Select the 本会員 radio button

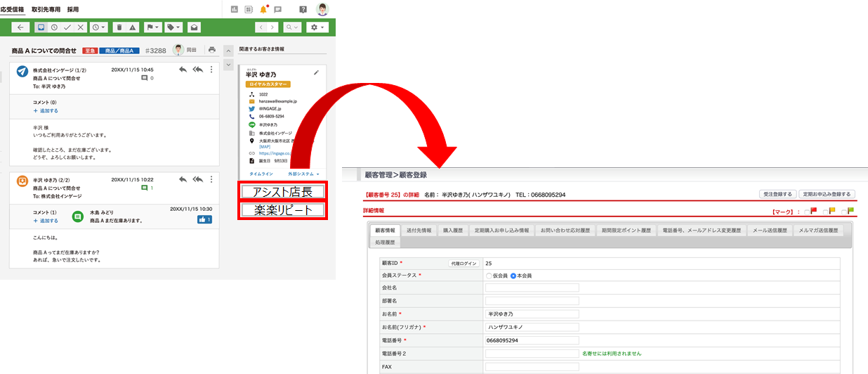[x=513, y=276]
